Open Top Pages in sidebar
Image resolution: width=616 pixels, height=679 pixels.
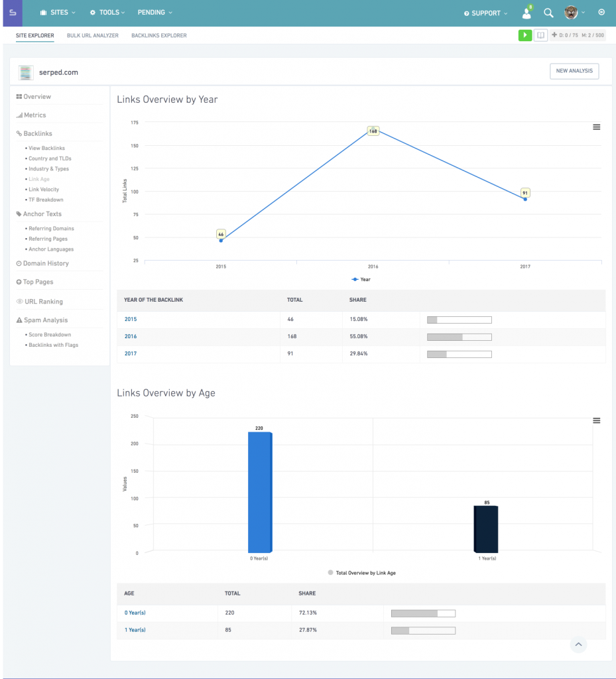click(x=34, y=282)
